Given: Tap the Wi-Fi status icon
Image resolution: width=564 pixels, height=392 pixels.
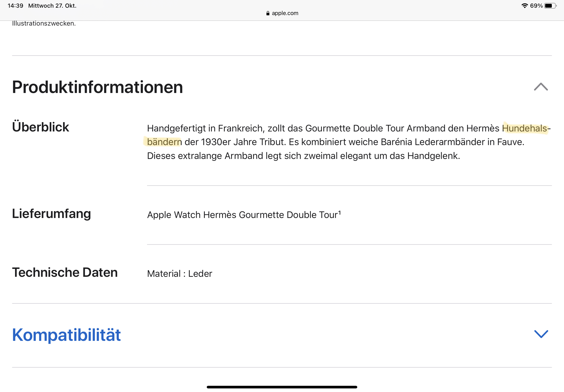Looking at the screenshot, I should pyautogui.click(x=525, y=6).
